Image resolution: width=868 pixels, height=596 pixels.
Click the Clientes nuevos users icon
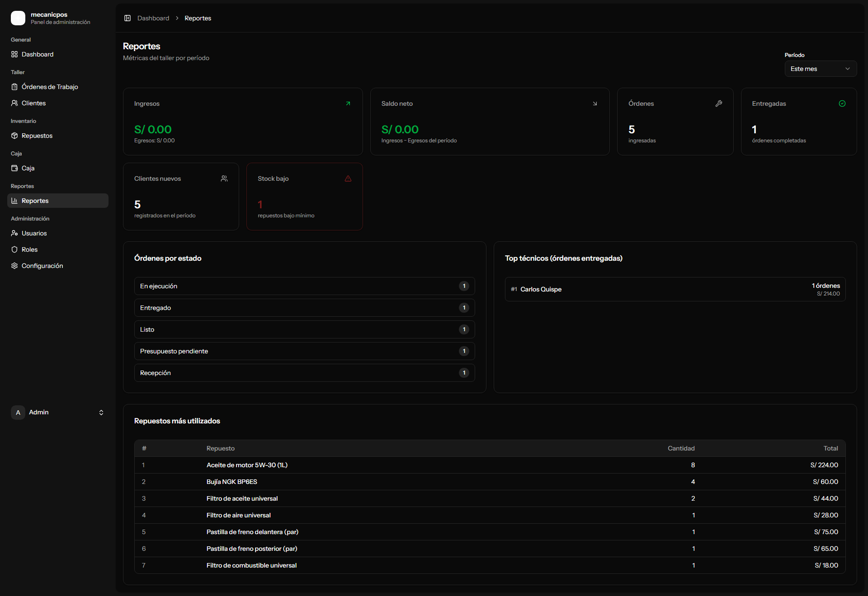click(224, 178)
